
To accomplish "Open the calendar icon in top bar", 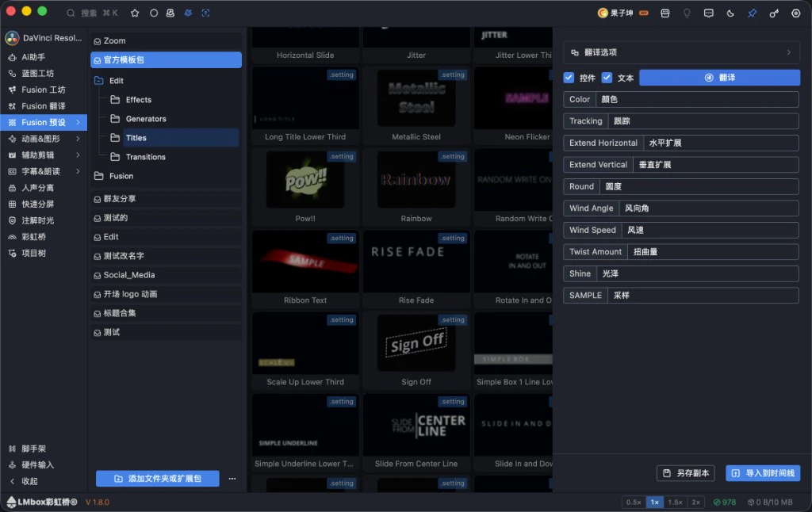I will (x=665, y=13).
